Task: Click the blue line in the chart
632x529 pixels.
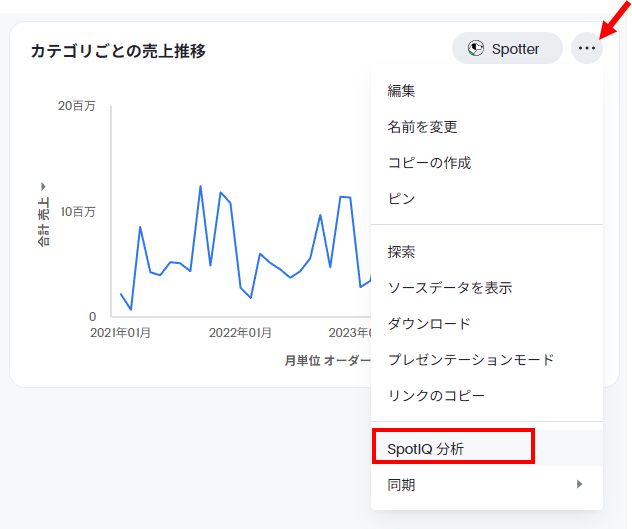Action: point(201,187)
